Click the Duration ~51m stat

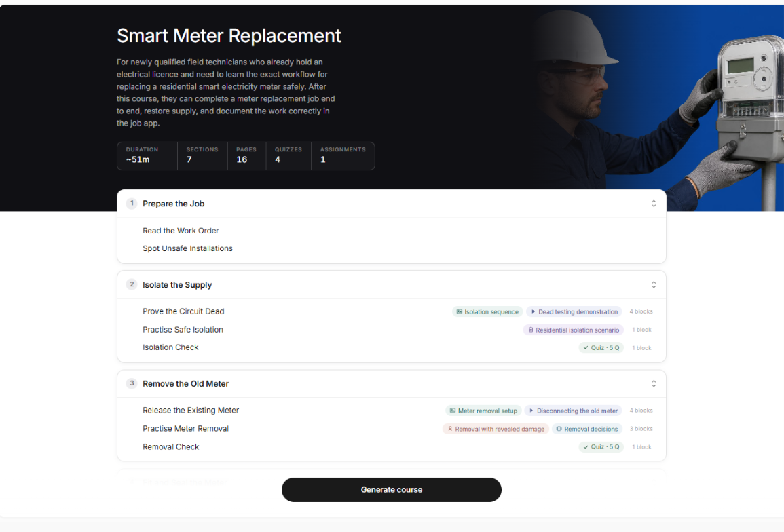147,156
